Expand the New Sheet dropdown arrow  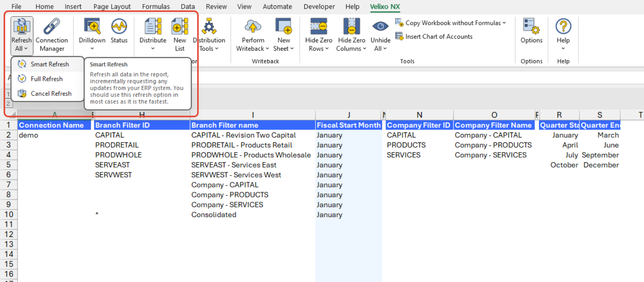pyautogui.click(x=292, y=49)
